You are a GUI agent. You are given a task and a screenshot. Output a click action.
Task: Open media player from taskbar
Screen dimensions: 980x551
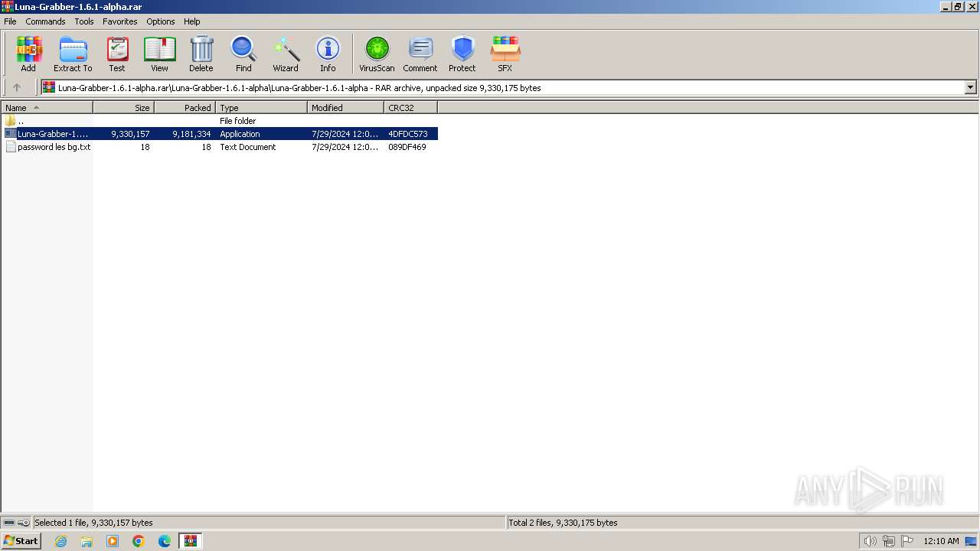pyautogui.click(x=113, y=541)
